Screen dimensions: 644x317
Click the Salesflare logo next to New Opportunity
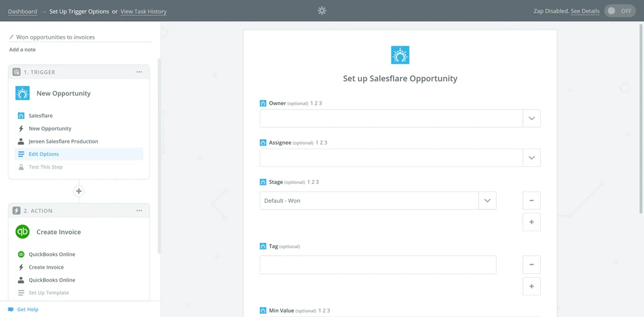click(23, 93)
